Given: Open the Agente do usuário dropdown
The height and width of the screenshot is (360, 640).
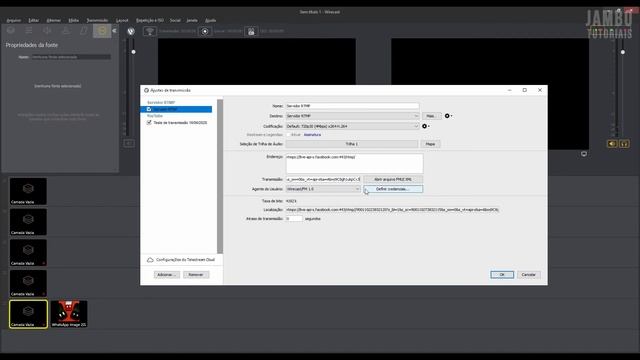Looking at the screenshot, I should 323,189.
